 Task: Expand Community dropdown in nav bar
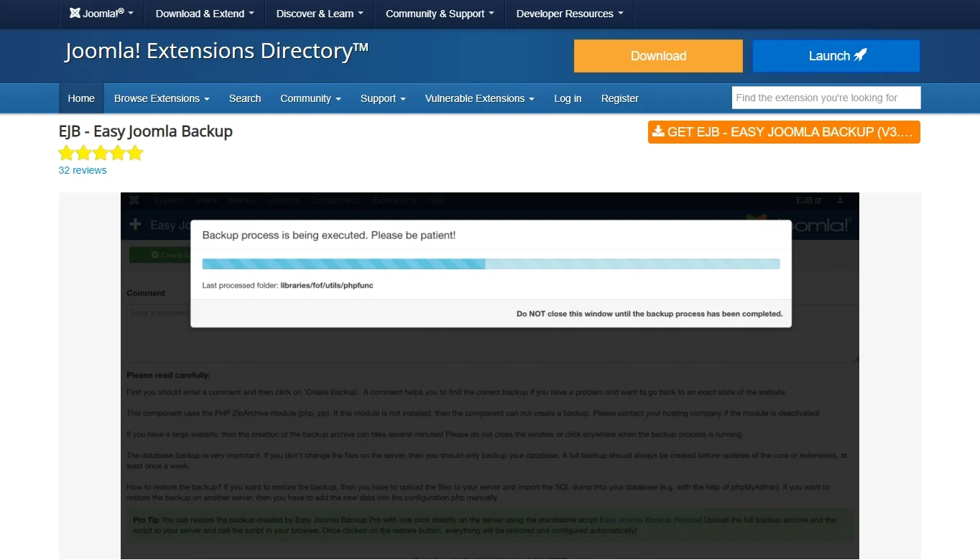click(x=310, y=98)
